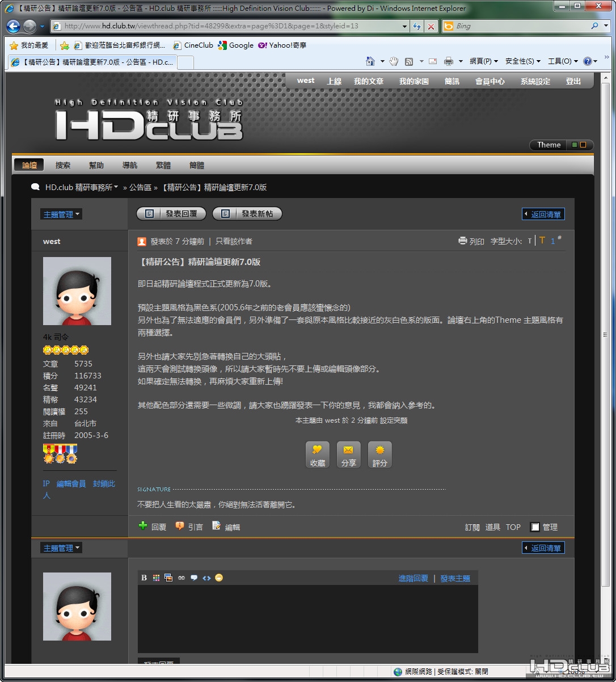Go back with the browser back arrow

point(13,26)
